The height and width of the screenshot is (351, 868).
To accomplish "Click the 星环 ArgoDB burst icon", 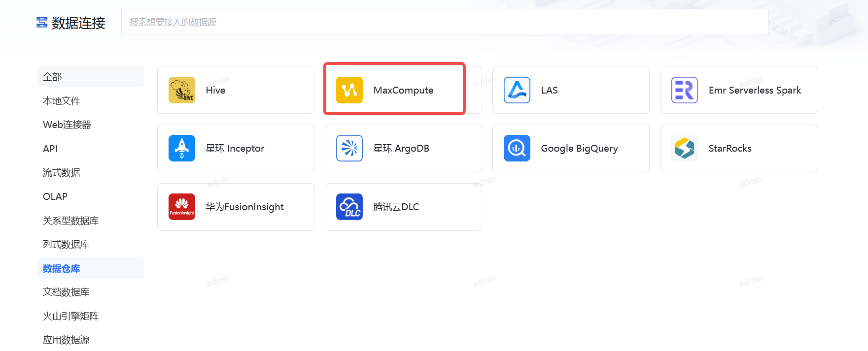I will coord(349,148).
